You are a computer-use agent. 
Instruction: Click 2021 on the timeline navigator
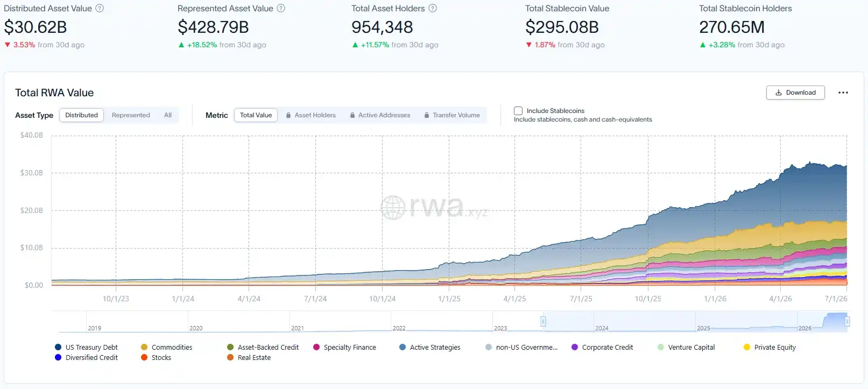[x=298, y=328]
